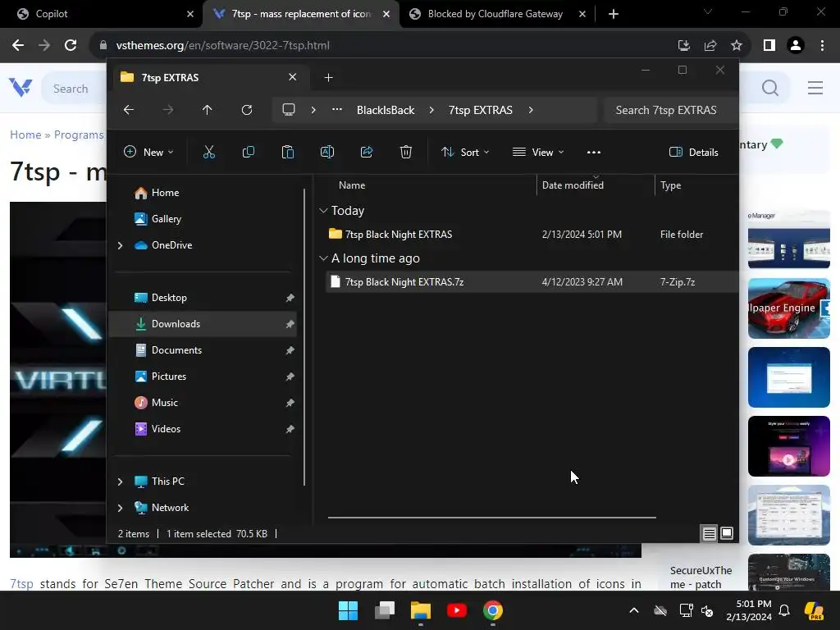Expand the chevron after BlackIsBack breadcrumb
The height and width of the screenshot is (630, 840).
pyautogui.click(x=431, y=110)
